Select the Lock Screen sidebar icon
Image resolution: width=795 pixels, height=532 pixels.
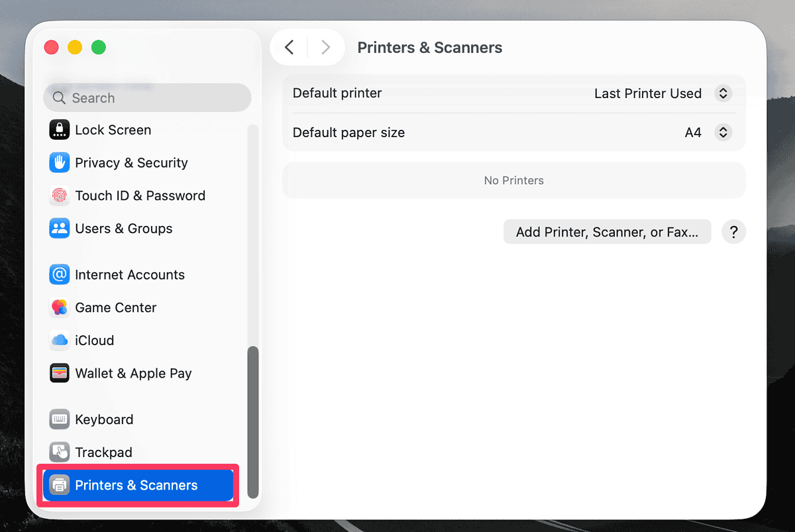tap(59, 130)
